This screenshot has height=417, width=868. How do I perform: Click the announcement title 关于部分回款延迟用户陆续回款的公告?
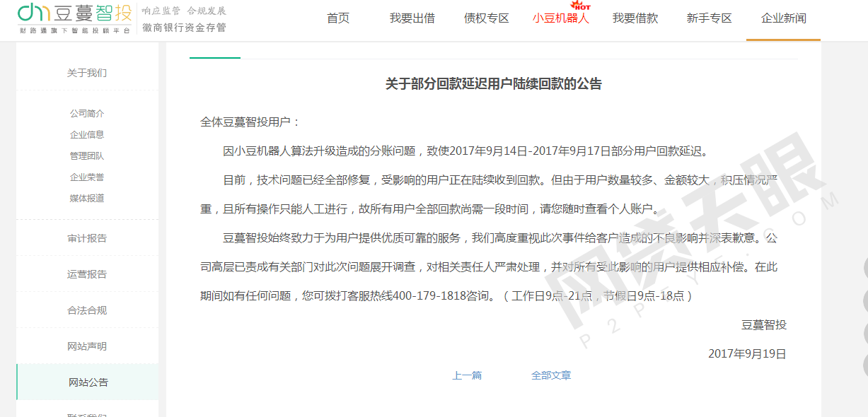click(x=494, y=84)
